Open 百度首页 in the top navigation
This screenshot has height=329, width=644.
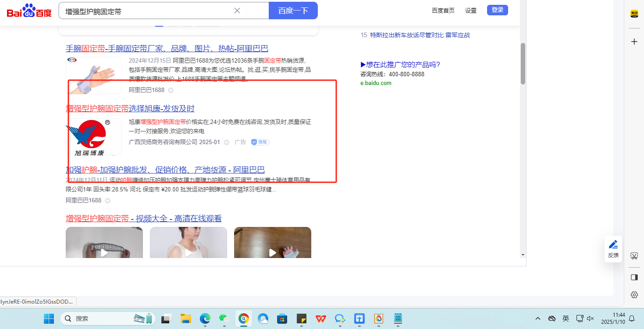pyautogui.click(x=443, y=11)
